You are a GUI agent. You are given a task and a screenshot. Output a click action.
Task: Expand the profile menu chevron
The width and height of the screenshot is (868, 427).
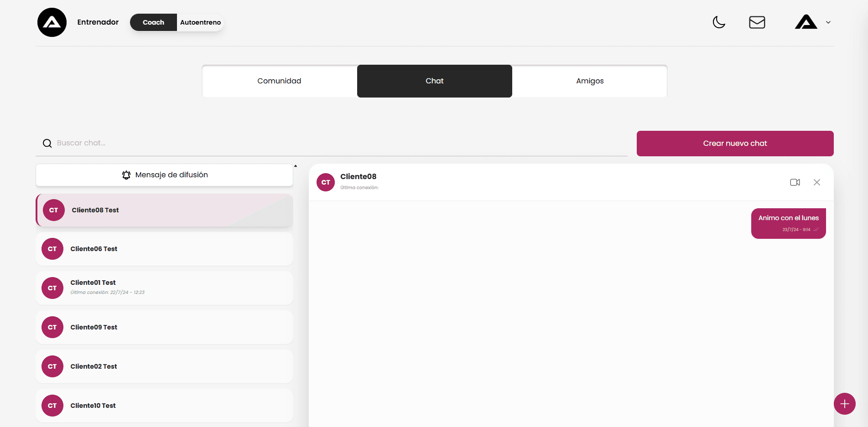coord(828,22)
